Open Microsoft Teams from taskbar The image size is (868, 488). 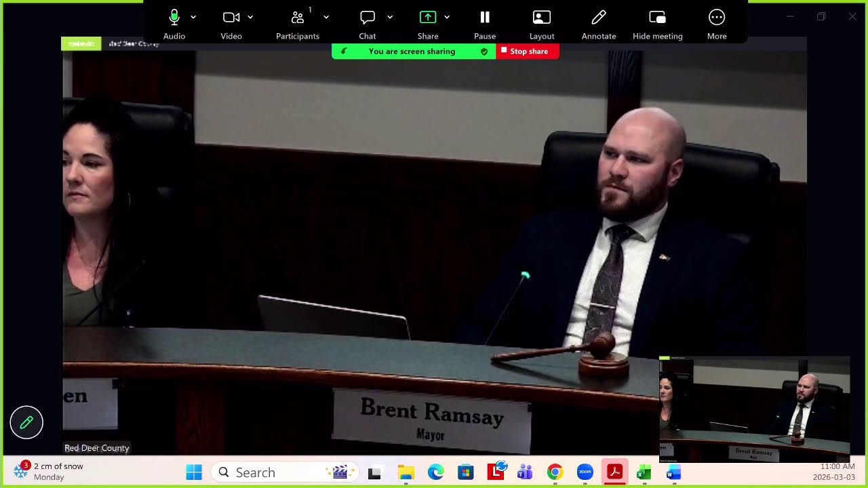click(525, 472)
